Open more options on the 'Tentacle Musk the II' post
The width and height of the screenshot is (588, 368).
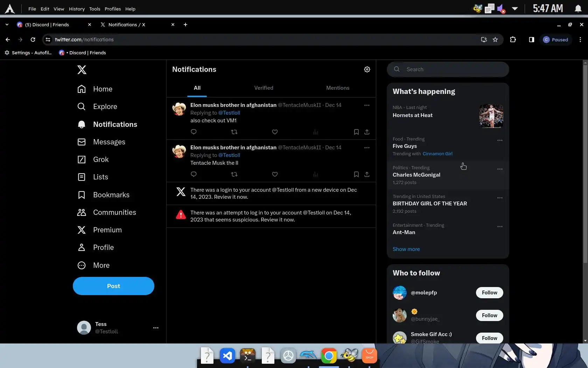[367, 148]
